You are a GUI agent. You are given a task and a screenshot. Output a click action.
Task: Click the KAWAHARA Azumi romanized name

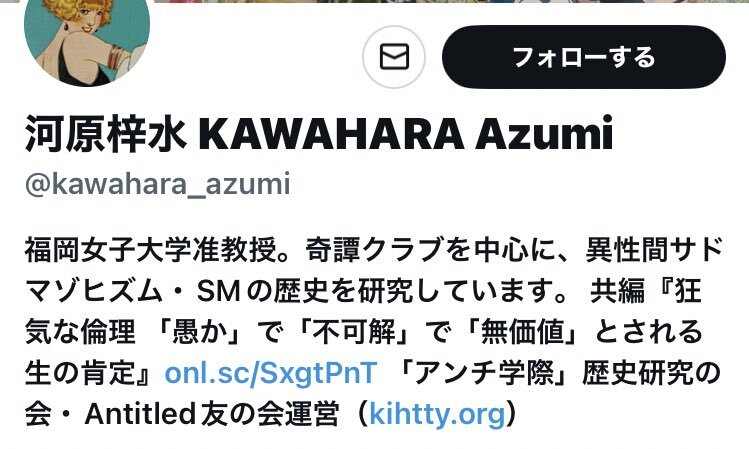coord(406,134)
